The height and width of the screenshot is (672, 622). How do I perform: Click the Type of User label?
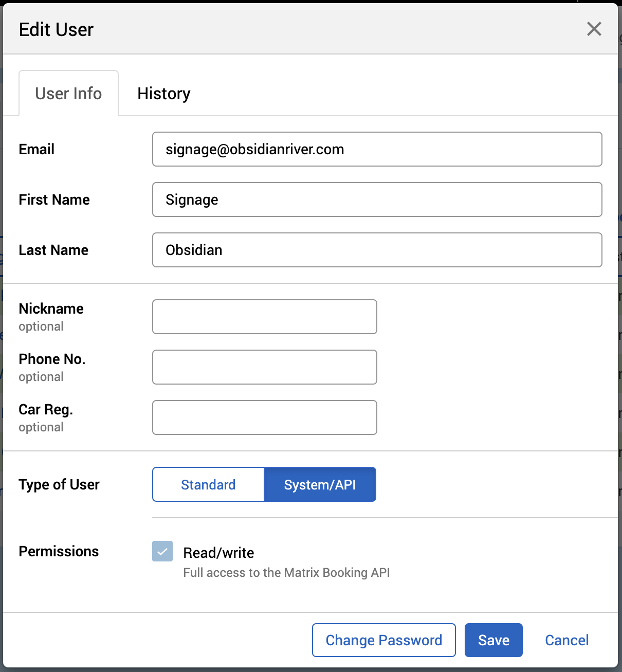click(x=59, y=484)
